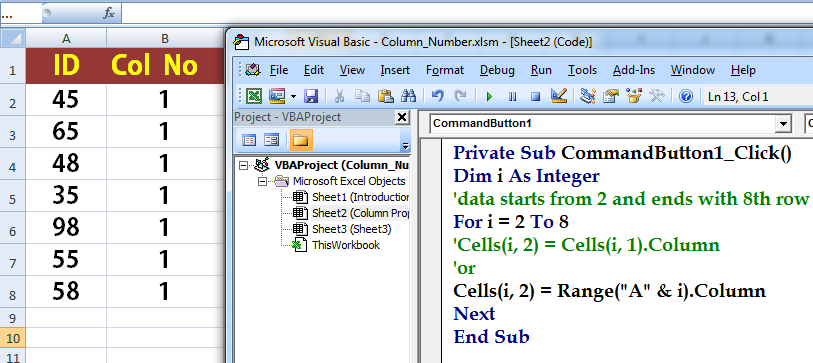
Task: Toggle Folders button in Project panel
Action: pyautogui.click(x=301, y=140)
